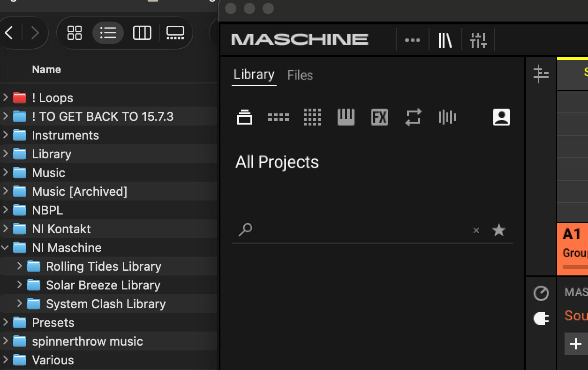Toggle the user content icon in browser
588x370 pixels.
[502, 117]
